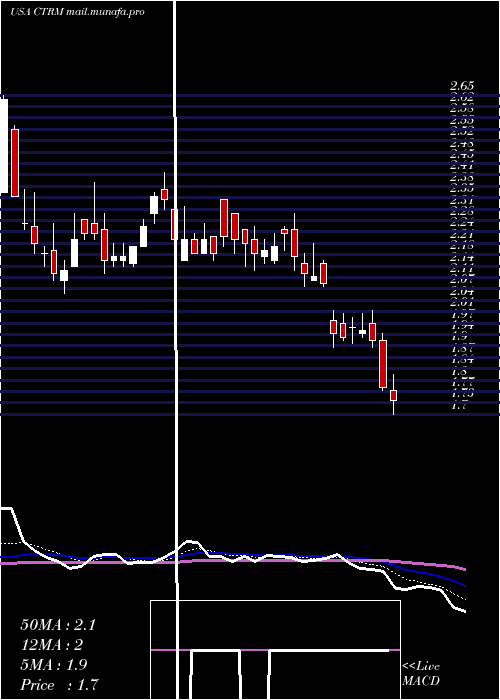This screenshot has height=700, width=500.
Task: Click the final red candle near 1.73
Action: 393,395
